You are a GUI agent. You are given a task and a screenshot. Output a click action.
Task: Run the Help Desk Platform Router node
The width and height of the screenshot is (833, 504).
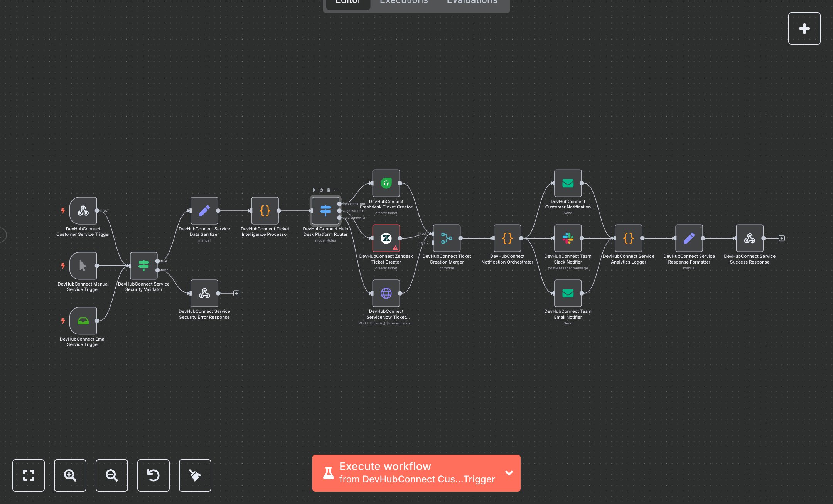(314, 190)
